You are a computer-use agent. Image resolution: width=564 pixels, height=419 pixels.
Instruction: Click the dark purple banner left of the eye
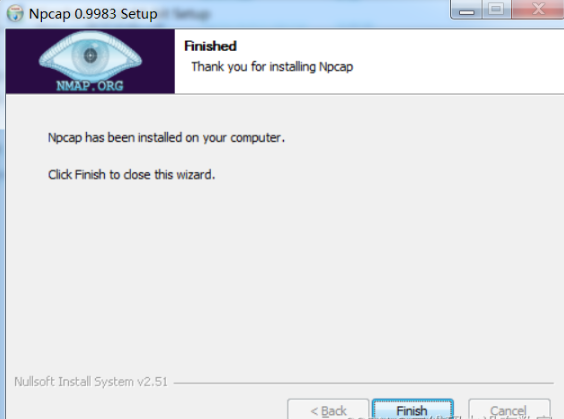pos(22,61)
